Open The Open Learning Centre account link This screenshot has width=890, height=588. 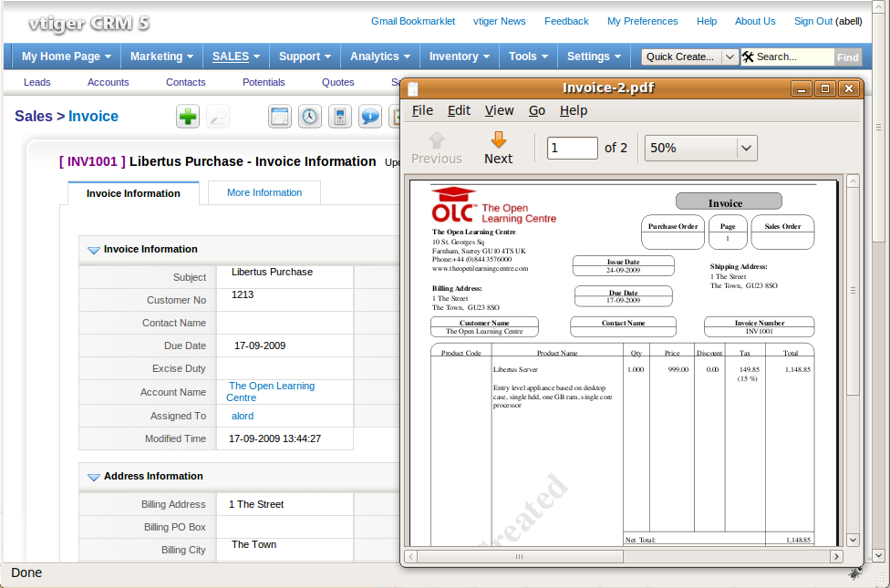pyautogui.click(x=271, y=392)
